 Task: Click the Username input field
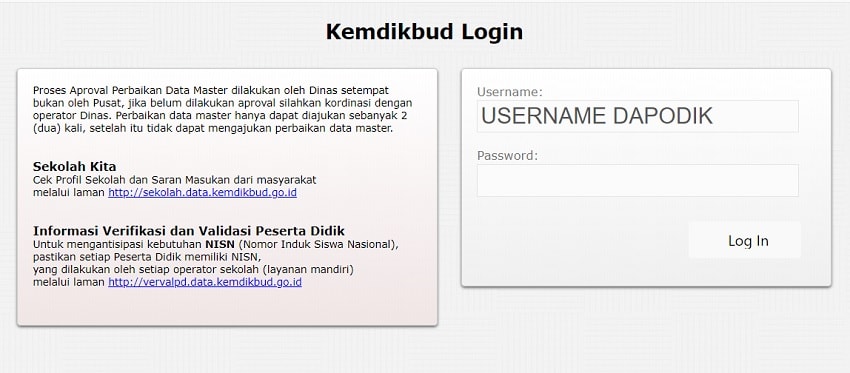click(638, 116)
